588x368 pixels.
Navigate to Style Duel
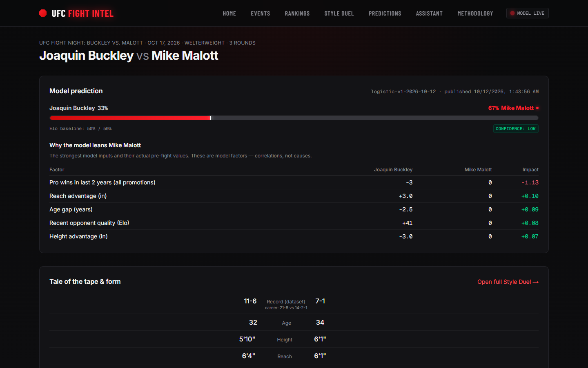coord(339,13)
